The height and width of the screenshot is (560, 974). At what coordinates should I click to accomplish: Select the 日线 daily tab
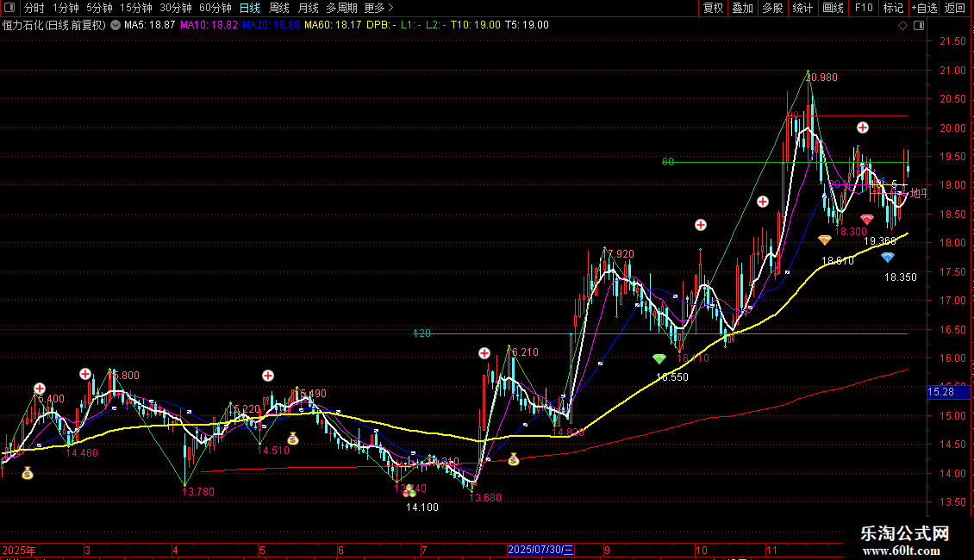250,8
